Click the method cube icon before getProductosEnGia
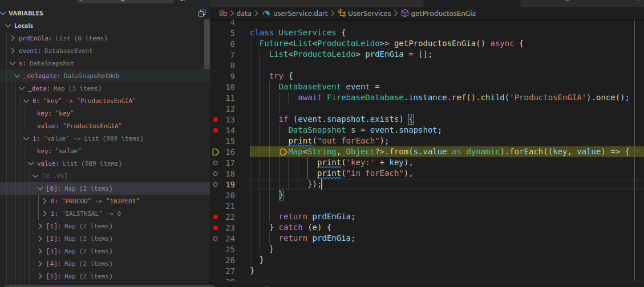The width and height of the screenshot is (644, 287). point(404,13)
